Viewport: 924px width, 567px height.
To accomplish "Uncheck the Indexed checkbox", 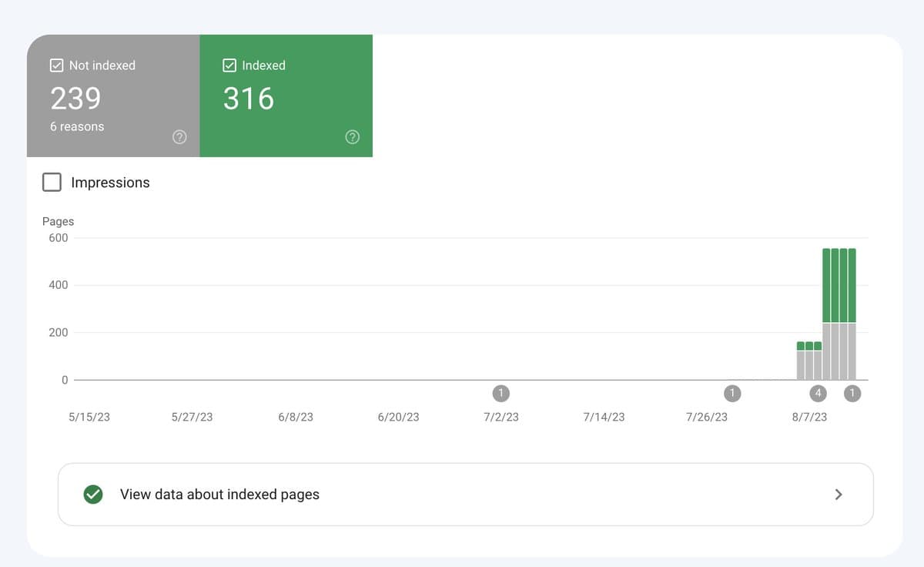I will coord(229,65).
